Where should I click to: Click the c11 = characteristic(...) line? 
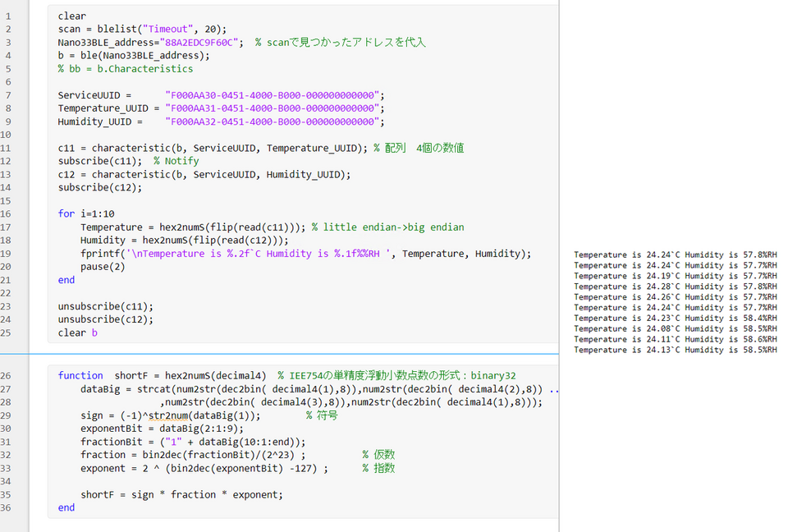pos(213,149)
